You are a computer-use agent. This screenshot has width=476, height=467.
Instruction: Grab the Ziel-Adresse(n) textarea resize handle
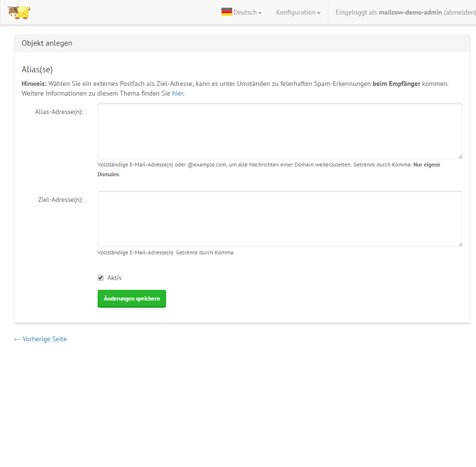pyautogui.click(x=459, y=244)
